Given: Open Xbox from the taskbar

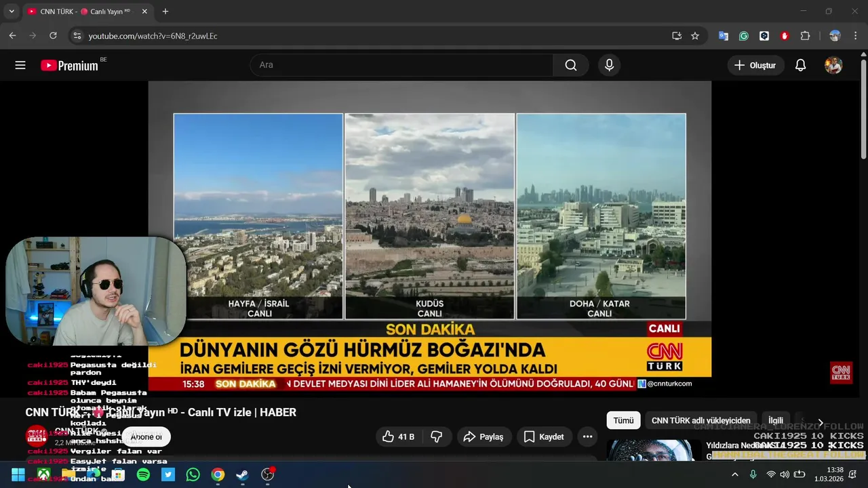Looking at the screenshot, I should click(43, 475).
